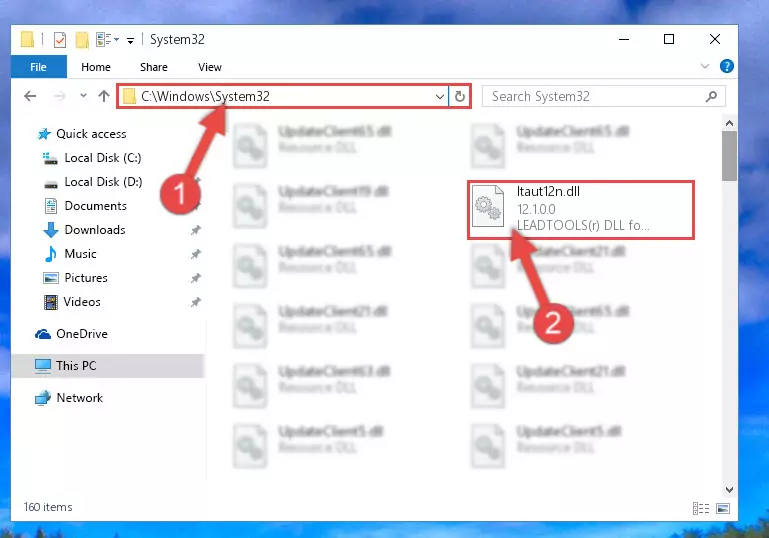Go back with the Back arrow
Image resolution: width=769 pixels, height=538 pixels.
[30, 96]
